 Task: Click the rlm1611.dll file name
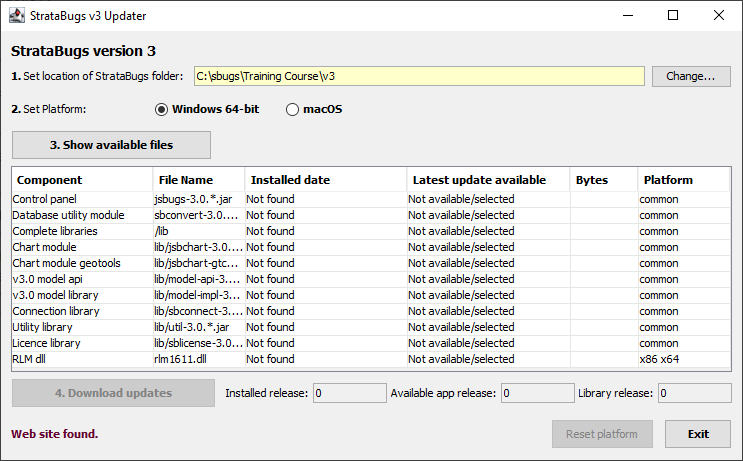point(180,359)
